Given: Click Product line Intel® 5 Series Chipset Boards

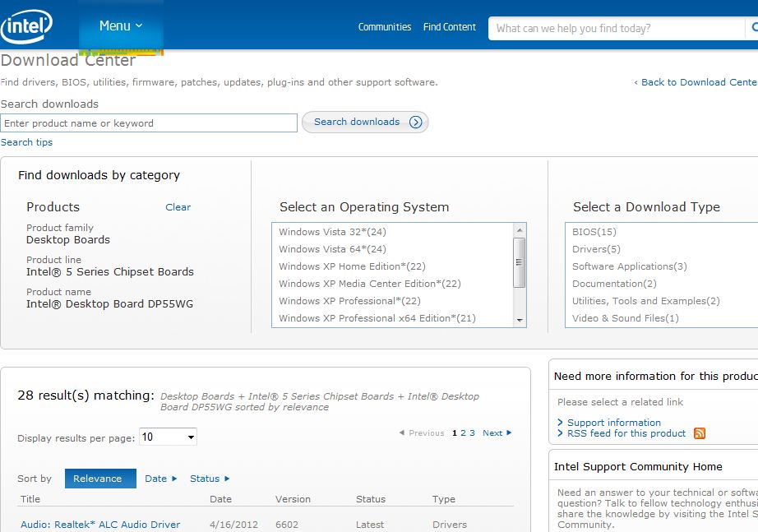Looking at the screenshot, I should point(109,272).
